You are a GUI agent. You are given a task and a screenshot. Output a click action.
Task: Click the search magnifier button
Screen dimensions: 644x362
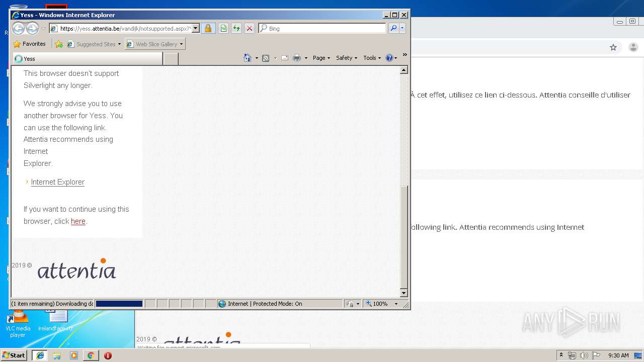coord(393,28)
